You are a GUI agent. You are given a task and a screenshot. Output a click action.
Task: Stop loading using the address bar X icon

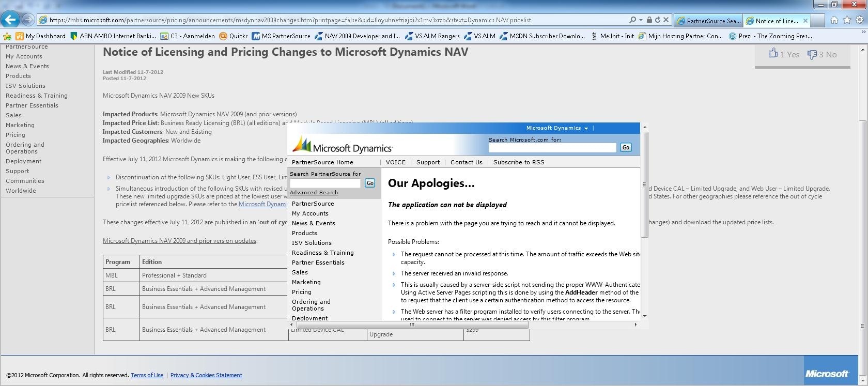pos(666,20)
